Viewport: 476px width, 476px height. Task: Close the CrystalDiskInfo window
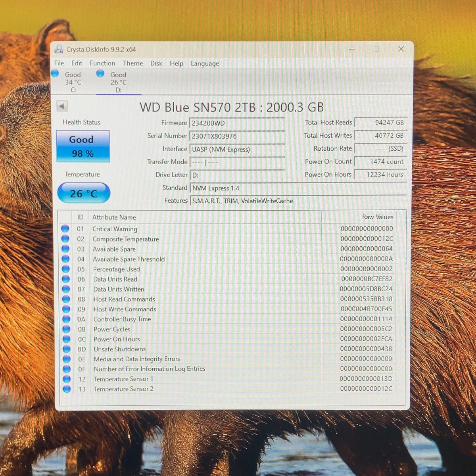click(401, 49)
